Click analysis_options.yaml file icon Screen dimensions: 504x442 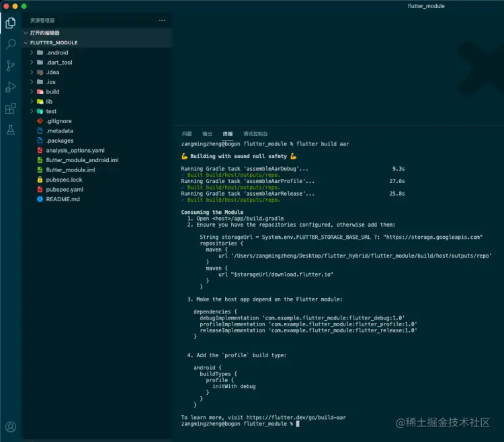click(40, 150)
